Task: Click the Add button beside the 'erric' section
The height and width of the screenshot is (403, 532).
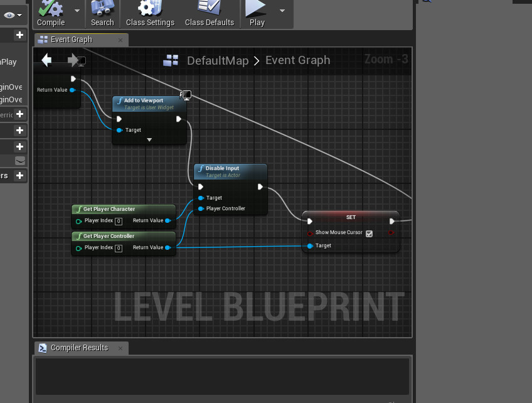Action: click(19, 114)
